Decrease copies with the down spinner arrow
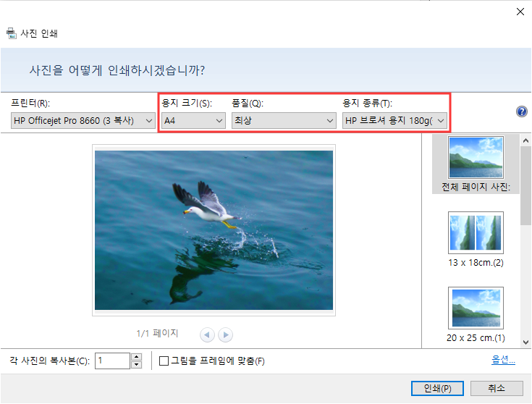Image resolution: width=532 pixels, height=404 pixels. pyautogui.click(x=136, y=365)
